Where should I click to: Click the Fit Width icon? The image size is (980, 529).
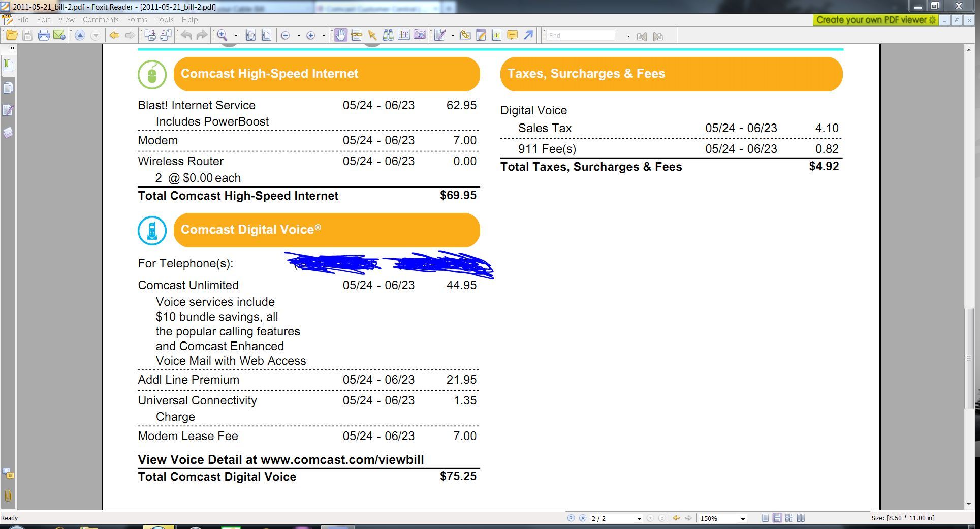266,35
